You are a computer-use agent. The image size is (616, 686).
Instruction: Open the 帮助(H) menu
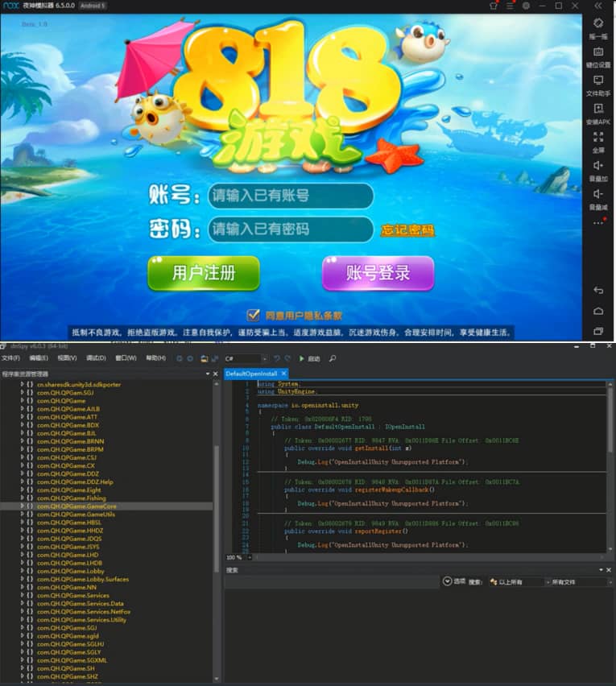click(155, 357)
